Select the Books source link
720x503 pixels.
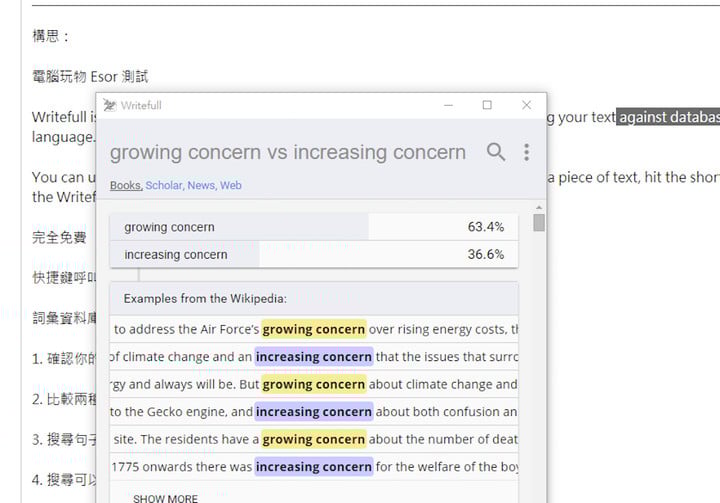pos(126,186)
